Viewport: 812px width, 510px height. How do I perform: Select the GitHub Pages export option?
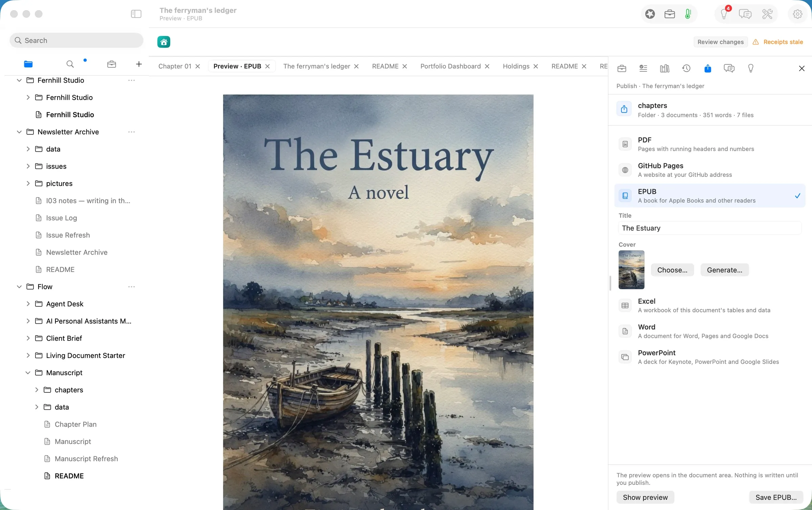pyautogui.click(x=710, y=170)
